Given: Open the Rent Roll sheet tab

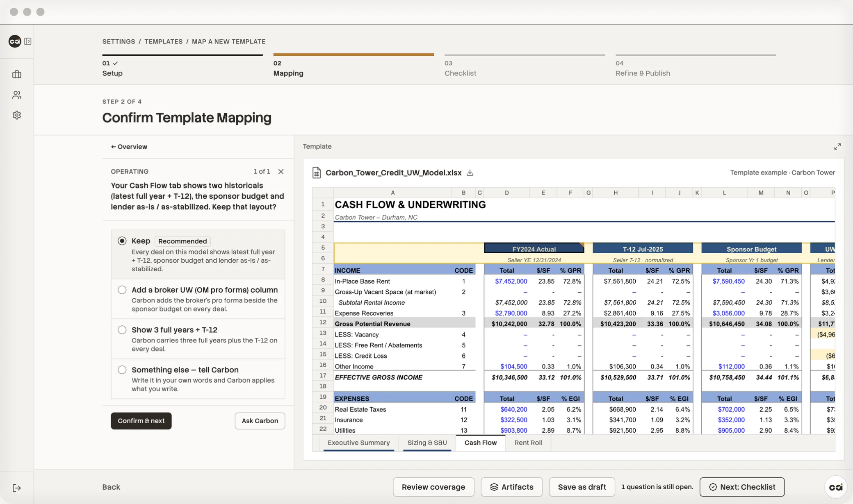Looking at the screenshot, I should [528, 443].
